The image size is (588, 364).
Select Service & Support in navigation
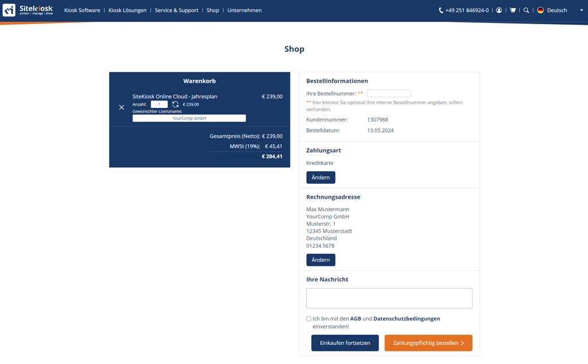click(x=176, y=10)
